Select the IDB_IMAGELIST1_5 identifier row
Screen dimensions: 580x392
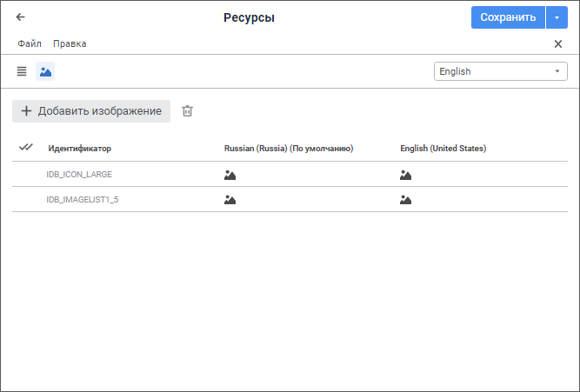coord(82,200)
